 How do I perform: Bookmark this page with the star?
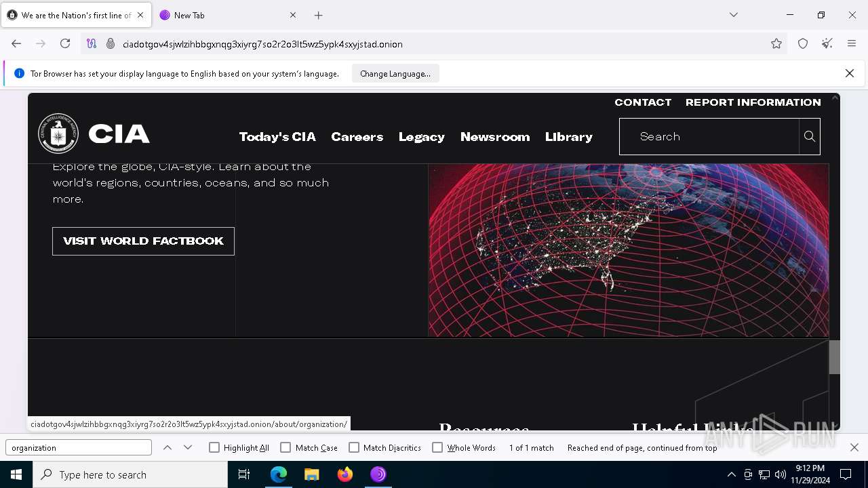pyautogui.click(x=776, y=43)
